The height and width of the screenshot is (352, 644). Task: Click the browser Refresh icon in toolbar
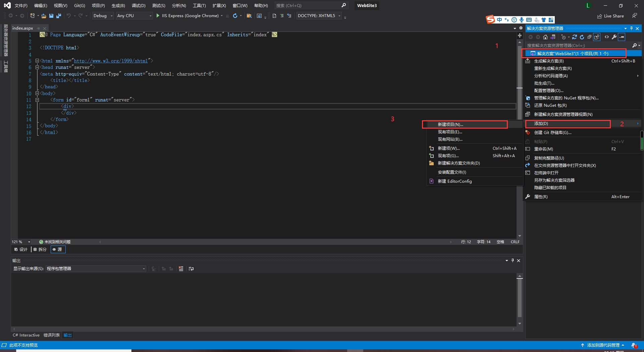tap(235, 16)
